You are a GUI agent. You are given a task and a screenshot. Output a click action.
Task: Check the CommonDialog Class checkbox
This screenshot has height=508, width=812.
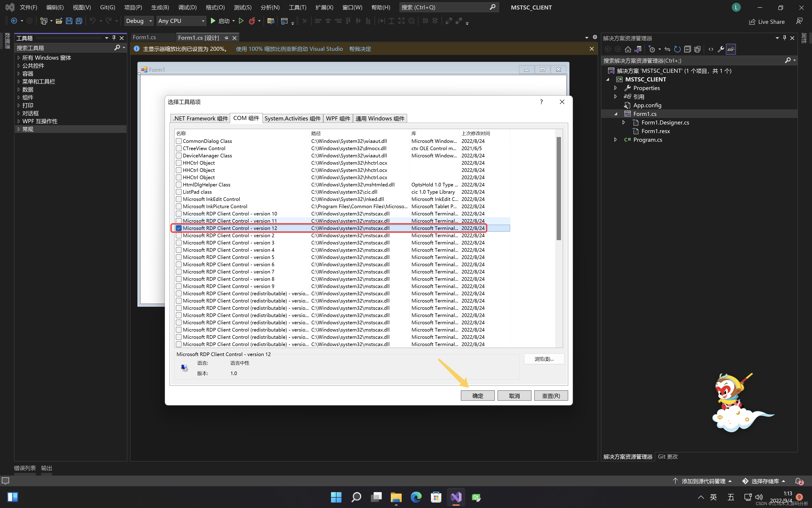pos(179,141)
